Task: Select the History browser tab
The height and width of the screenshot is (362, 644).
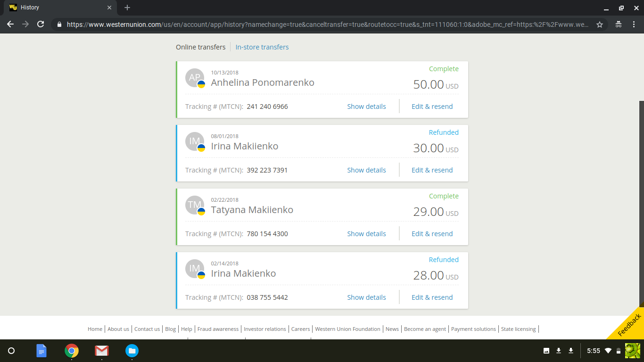Action: coord(60,8)
